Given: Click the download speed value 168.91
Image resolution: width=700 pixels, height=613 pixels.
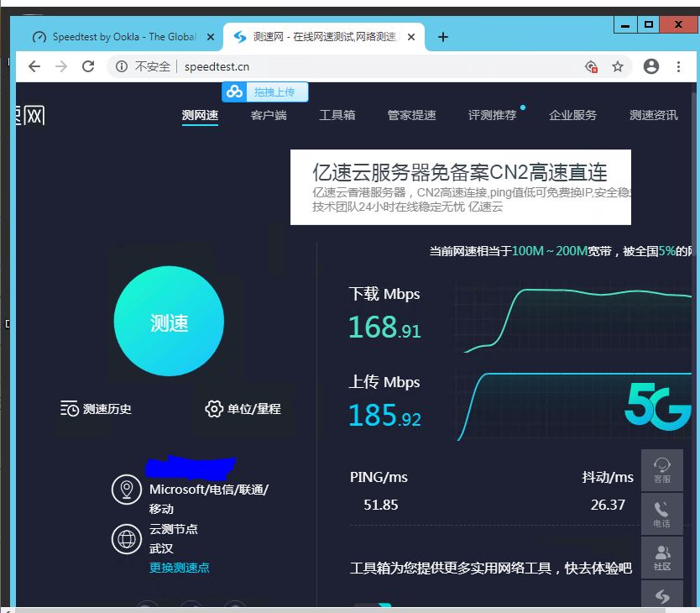Looking at the screenshot, I should click(384, 327).
